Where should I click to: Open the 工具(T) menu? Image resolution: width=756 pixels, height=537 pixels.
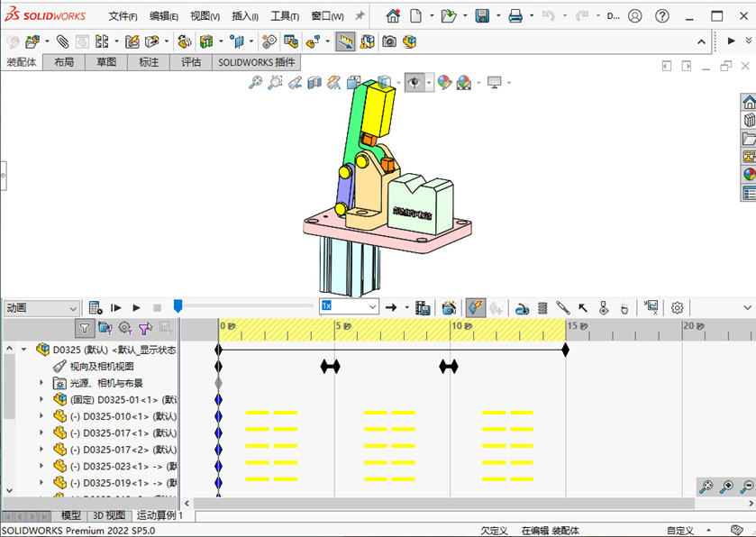pos(285,16)
